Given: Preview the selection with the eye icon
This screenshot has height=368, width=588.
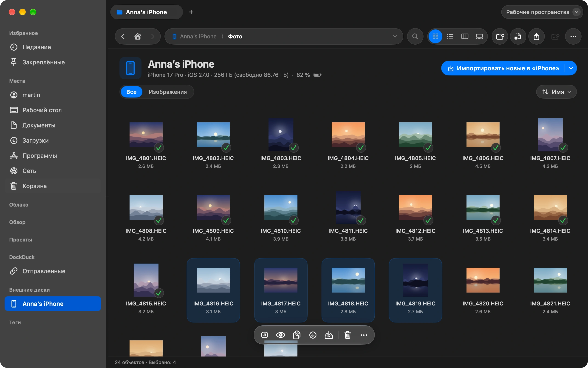Looking at the screenshot, I should [x=281, y=335].
